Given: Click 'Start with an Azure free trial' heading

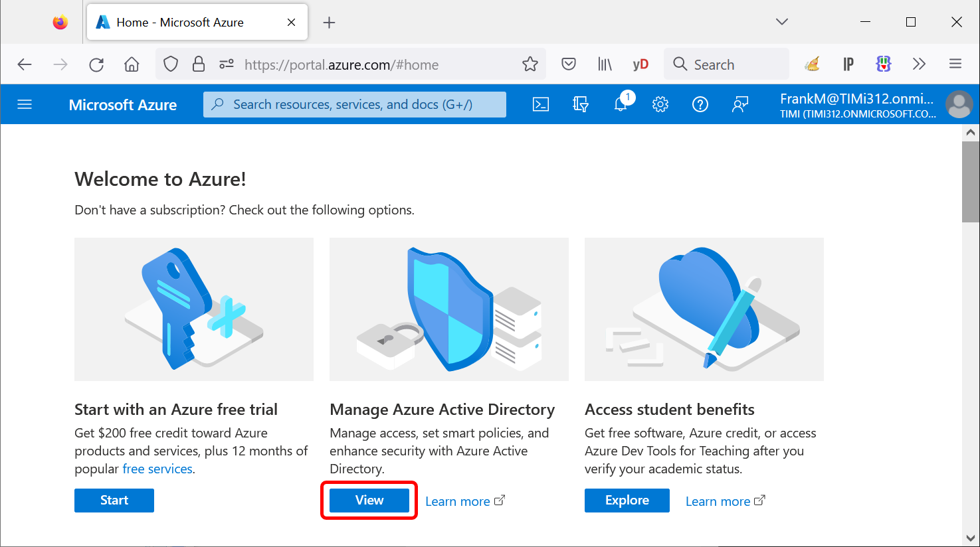Looking at the screenshot, I should point(176,410).
